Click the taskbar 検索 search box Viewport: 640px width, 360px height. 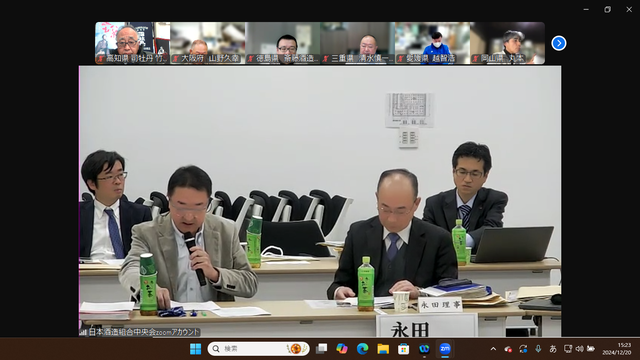[x=258, y=349]
